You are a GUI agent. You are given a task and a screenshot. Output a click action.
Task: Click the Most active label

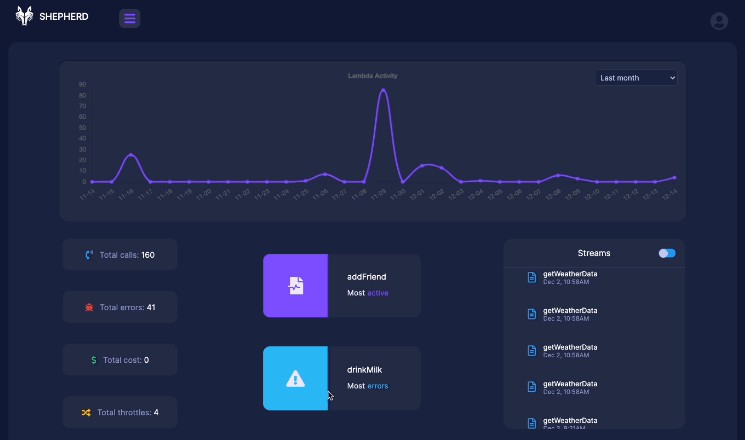click(368, 293)
